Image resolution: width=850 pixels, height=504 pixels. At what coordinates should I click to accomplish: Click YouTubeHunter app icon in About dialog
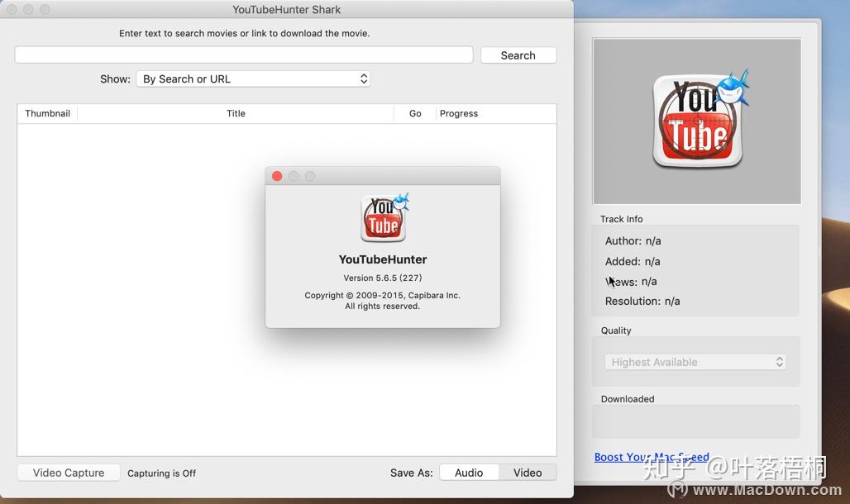point(384,217)
